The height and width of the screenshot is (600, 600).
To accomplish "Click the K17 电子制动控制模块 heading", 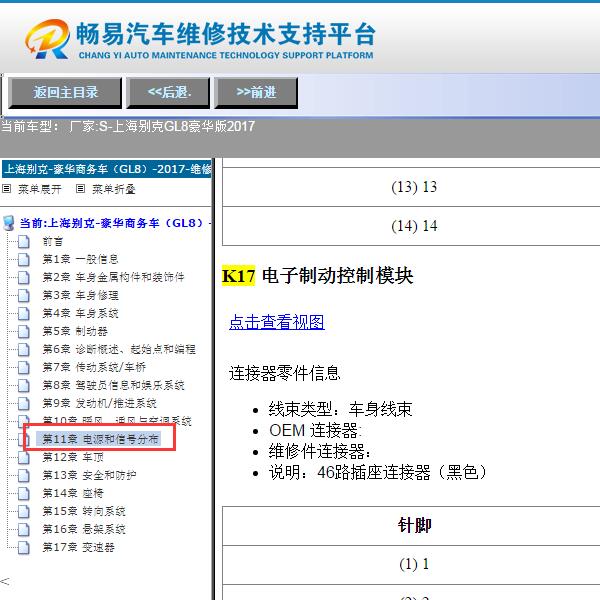I will [x=318, y=276].
